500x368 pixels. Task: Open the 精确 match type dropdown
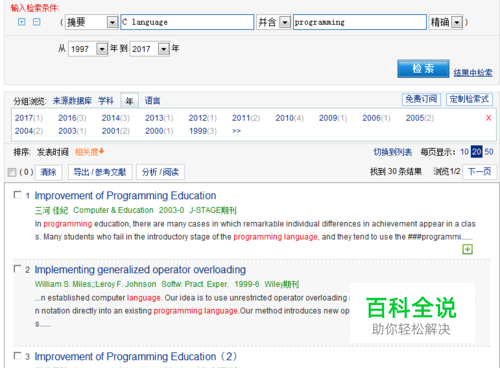[457, 22]
